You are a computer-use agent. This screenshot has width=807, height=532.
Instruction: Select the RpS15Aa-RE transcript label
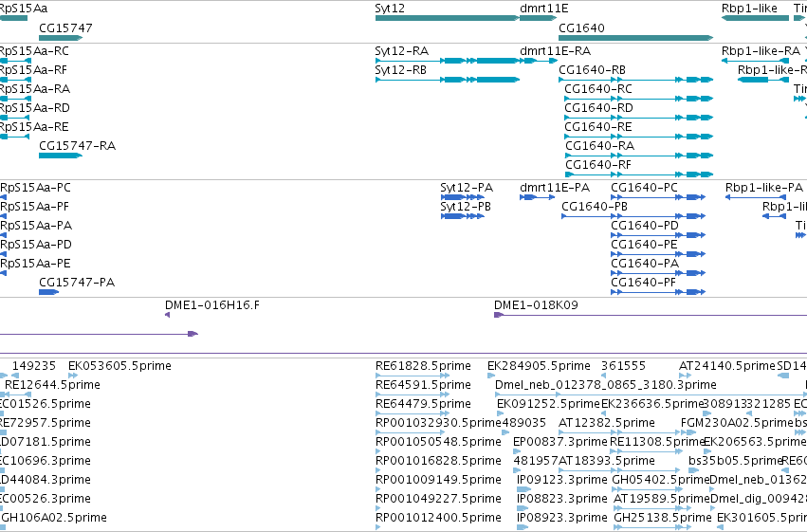click(x=34, y=127)
